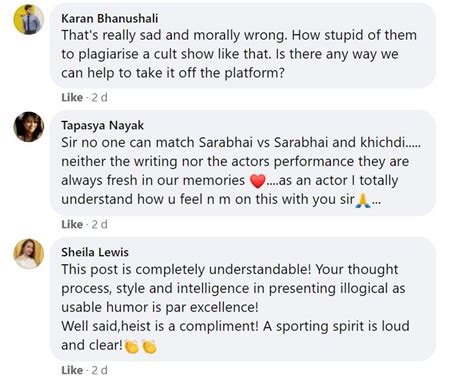The image size is (474, 379).
Task: Click the line 'Well said,heist is a compliment!'
Action: pyautogui.click(x=160, y=326)
